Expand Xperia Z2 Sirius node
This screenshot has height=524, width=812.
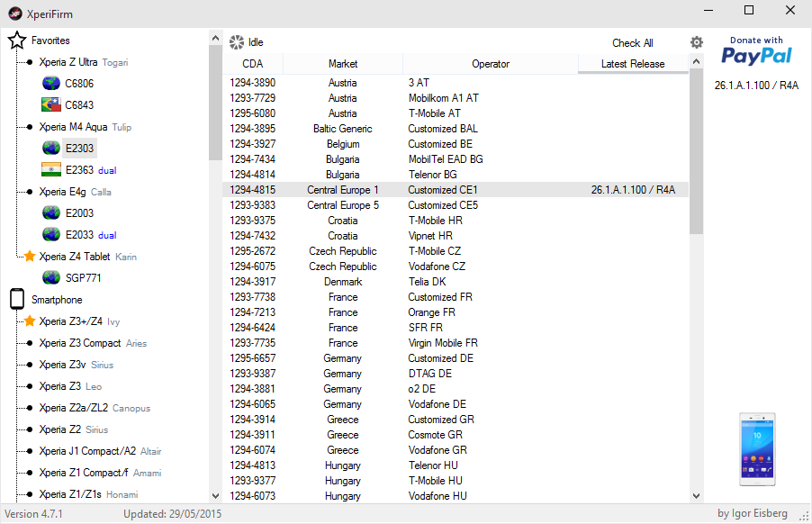tap(74, 429)
